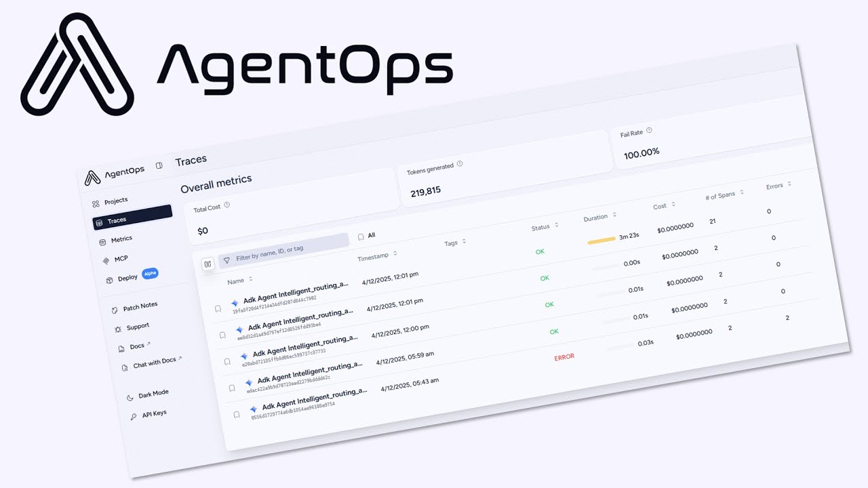Click the Patch Notes icon
The image size is (868, 488).
115,310
